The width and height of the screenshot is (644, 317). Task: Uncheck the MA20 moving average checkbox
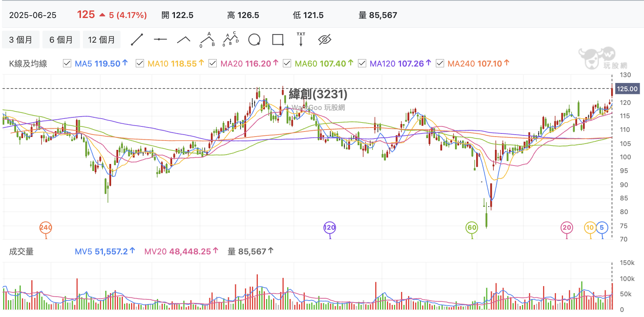pos(212,63)
